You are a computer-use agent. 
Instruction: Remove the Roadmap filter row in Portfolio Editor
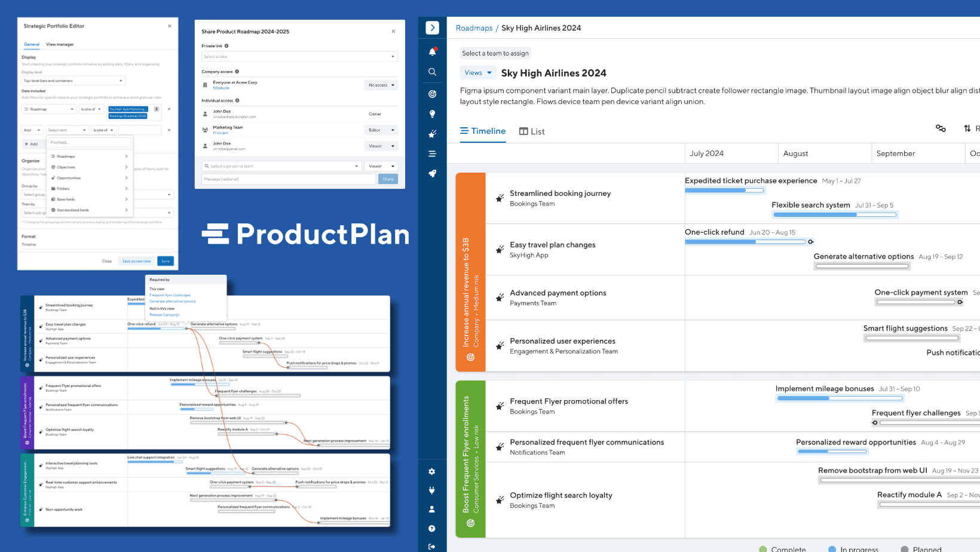[x=169, y=109]
